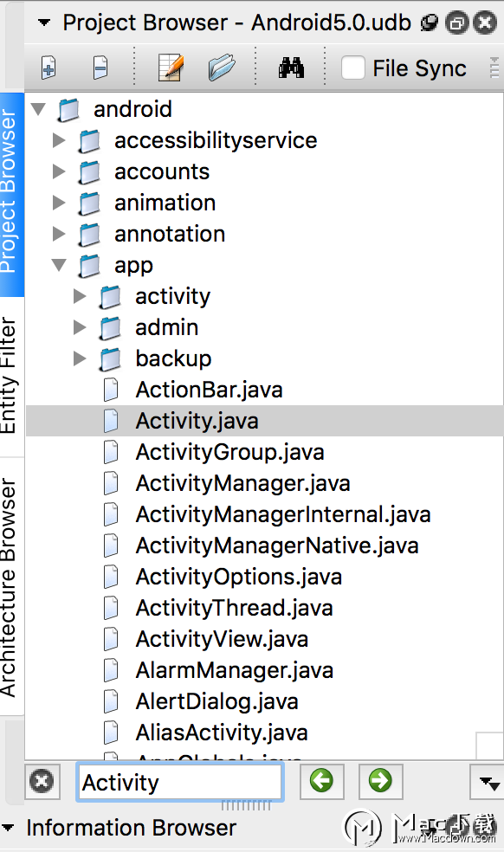Click the admin folder icon
This screenshot has width=504, height=852.
pyautogui.click(x=111, y=327)
